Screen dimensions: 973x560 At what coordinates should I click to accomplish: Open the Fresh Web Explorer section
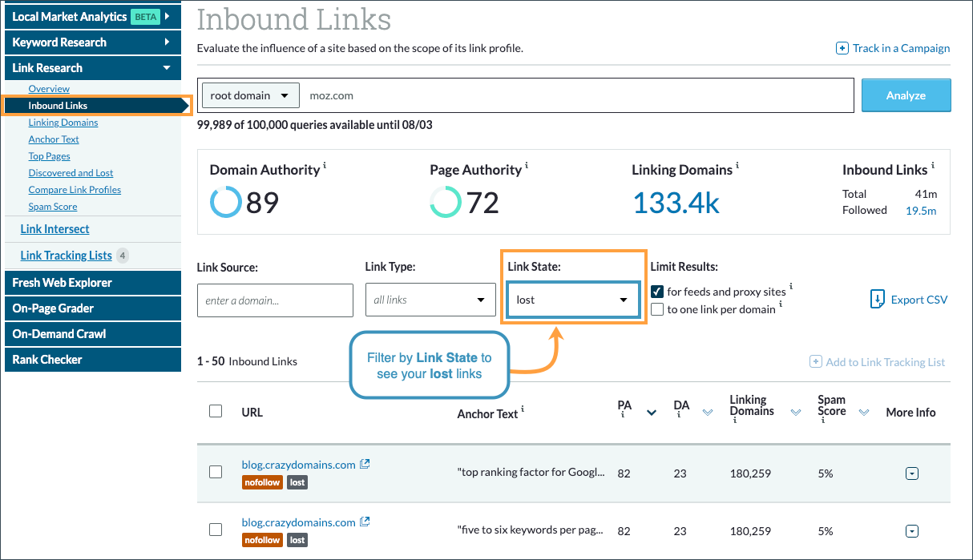click(92, 282)
